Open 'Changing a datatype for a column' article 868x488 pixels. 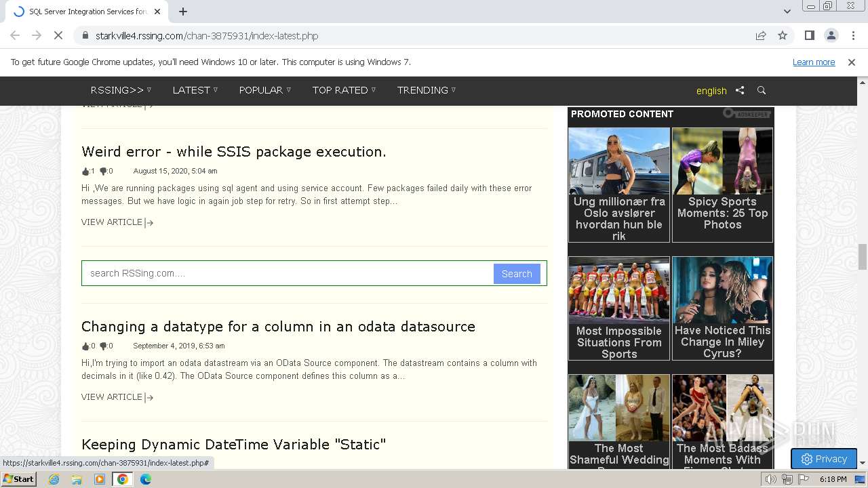pyautogui.click(x=278, y=327)
